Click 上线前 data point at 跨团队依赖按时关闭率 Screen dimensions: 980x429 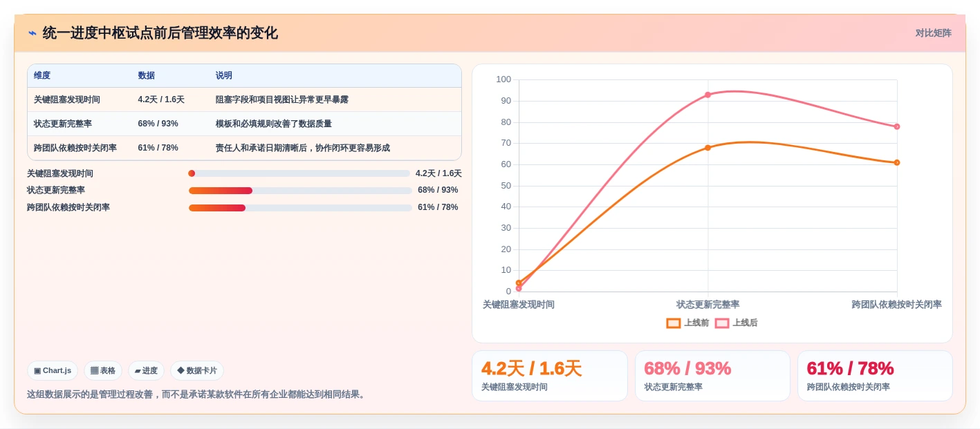[897, 162]
